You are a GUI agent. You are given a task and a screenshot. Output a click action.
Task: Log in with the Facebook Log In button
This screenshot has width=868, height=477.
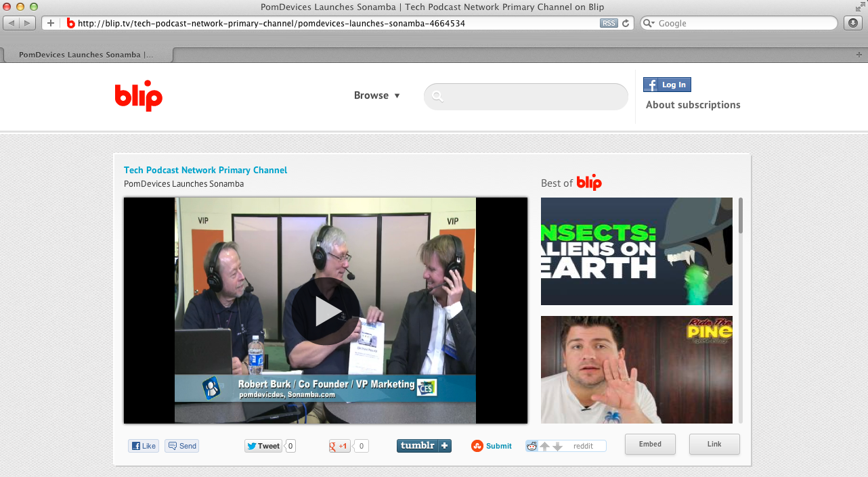[x=667, y=85]
